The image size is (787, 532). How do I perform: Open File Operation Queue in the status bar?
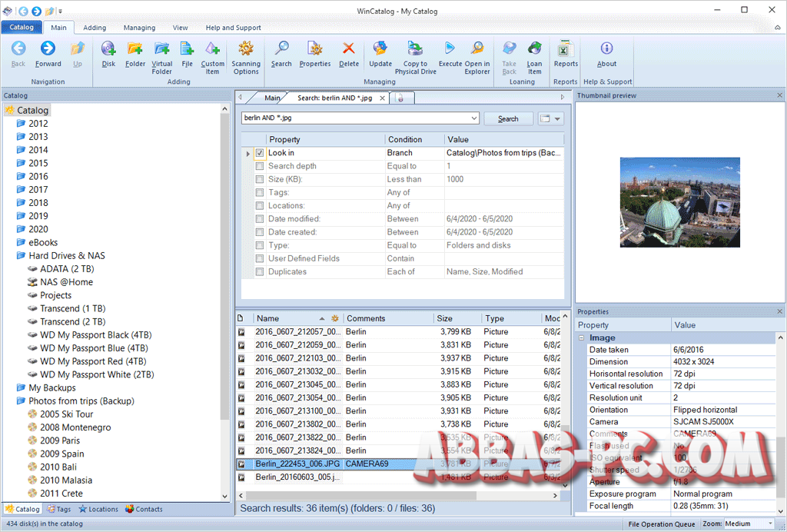pos(661,524)
